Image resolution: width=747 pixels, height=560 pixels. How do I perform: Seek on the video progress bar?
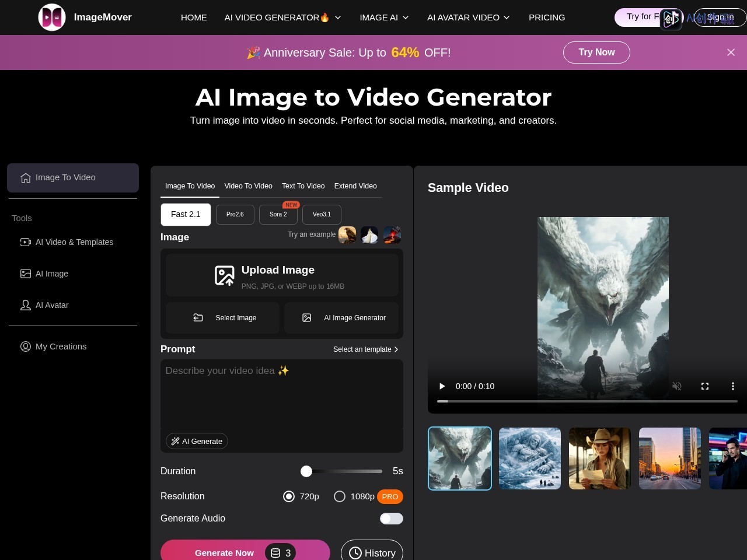point(587,401)
